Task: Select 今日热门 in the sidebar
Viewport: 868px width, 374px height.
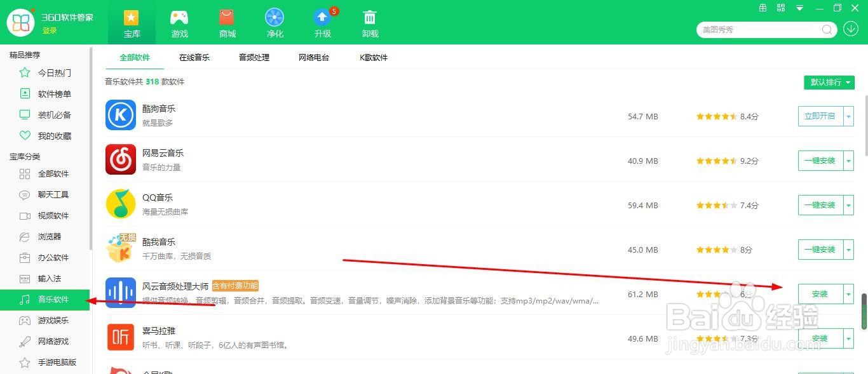Action: (x=46, y=73)
